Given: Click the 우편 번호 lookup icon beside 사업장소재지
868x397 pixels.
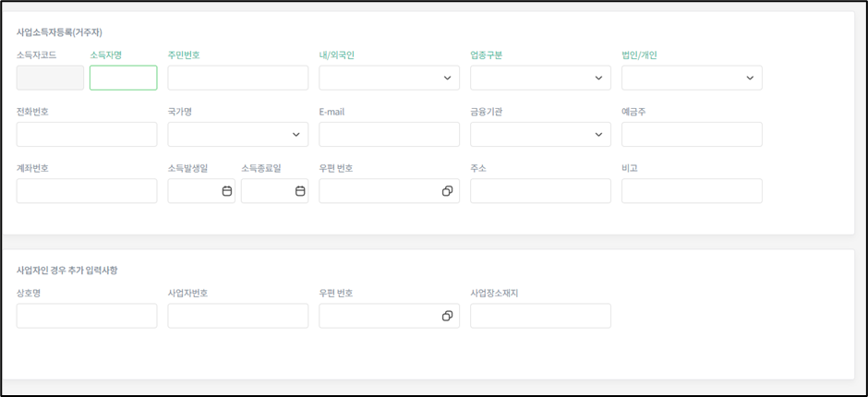Looking at the screenshot, I should pos(447,316).
